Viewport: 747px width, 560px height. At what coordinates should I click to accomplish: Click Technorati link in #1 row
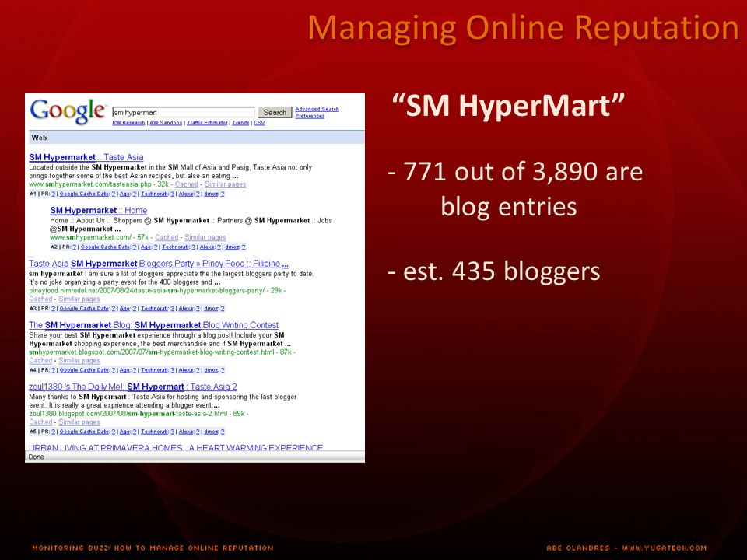point(154,194)
